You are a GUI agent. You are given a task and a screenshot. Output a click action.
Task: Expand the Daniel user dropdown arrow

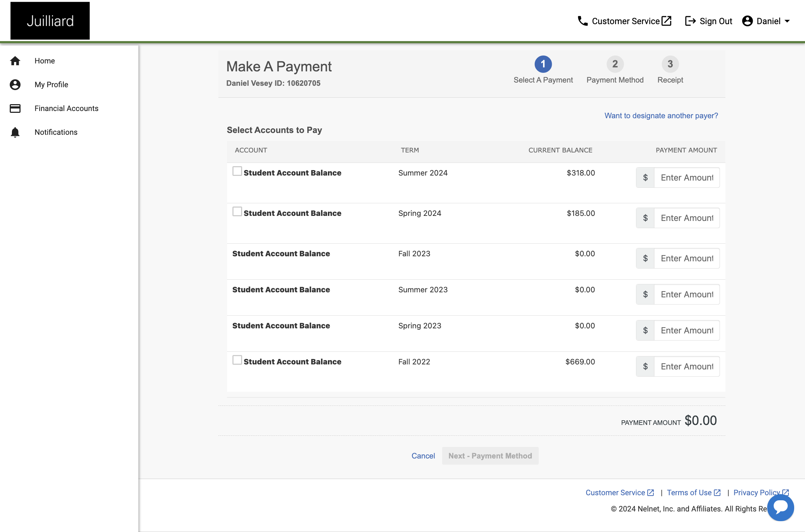pos(787,21)
